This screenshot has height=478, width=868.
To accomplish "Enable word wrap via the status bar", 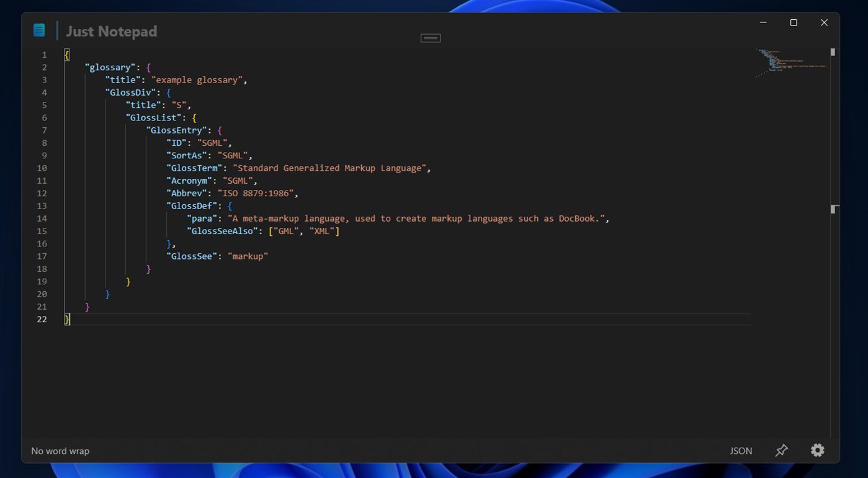I will point(60,451).
